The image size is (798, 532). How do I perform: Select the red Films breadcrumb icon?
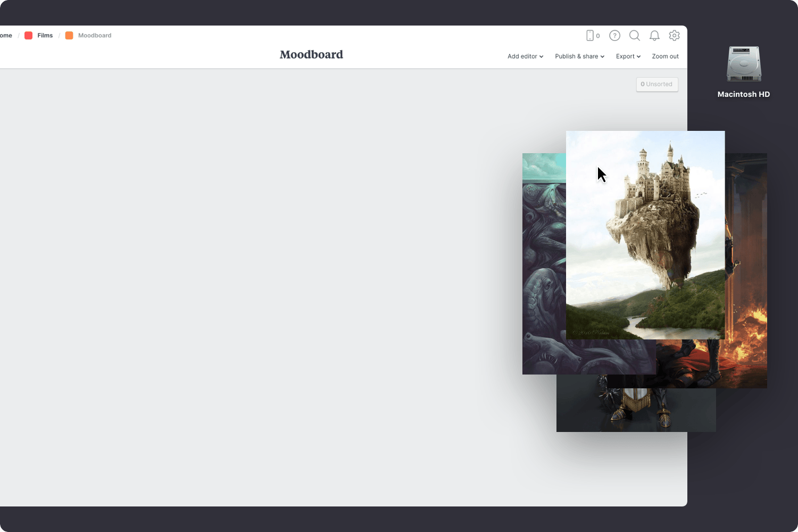[x=29, y=35]
